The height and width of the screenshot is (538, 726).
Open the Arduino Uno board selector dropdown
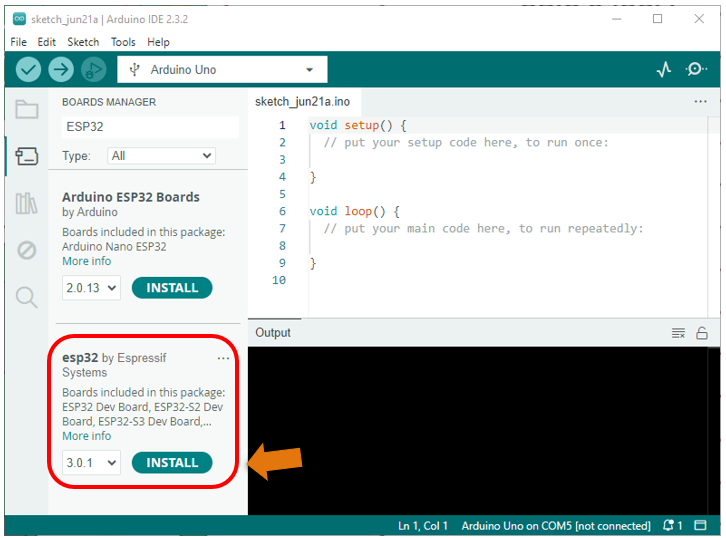coord(222,69)
